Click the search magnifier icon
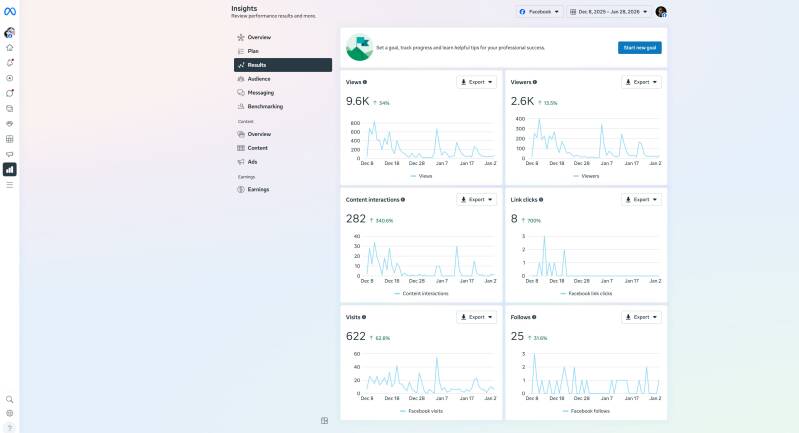Screen dimensions: 799x433 click(x=10, y=399)
